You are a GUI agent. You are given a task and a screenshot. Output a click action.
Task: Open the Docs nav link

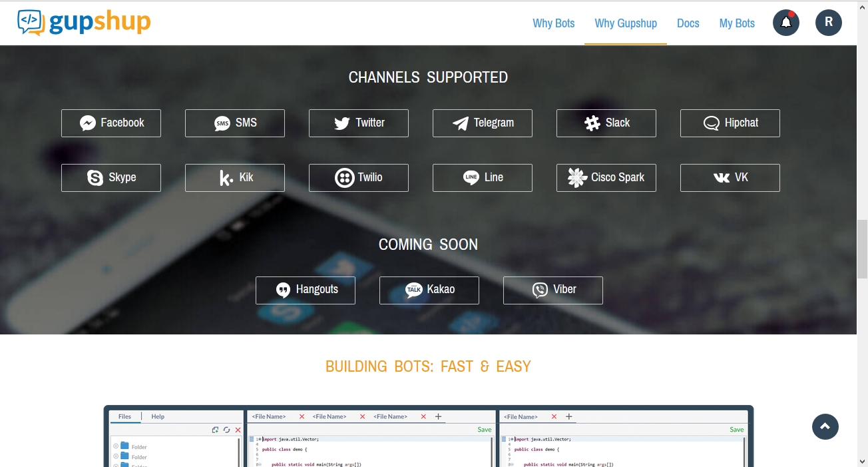tap(688, 23)
